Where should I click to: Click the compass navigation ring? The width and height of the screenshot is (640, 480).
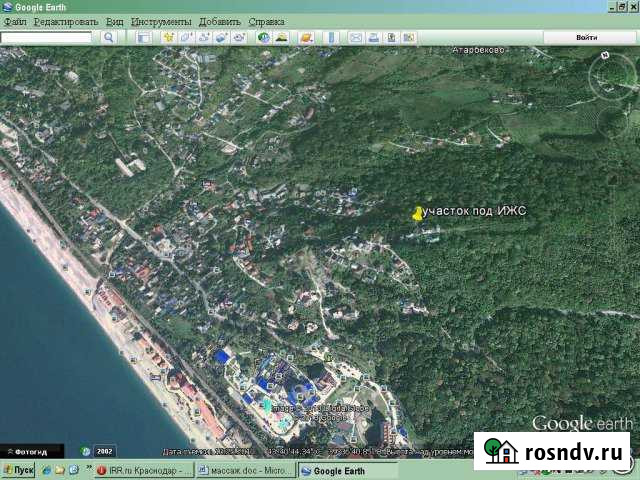pos(608,78)
